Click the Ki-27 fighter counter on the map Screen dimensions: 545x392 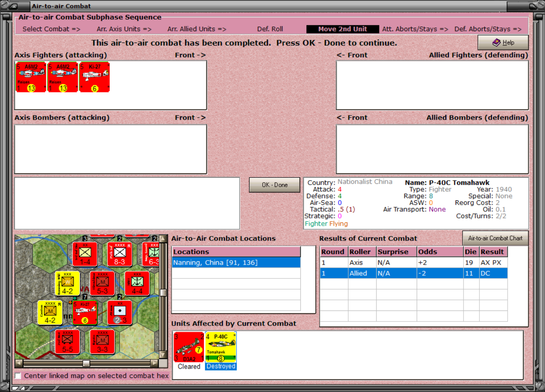click(x=85, y=313)
